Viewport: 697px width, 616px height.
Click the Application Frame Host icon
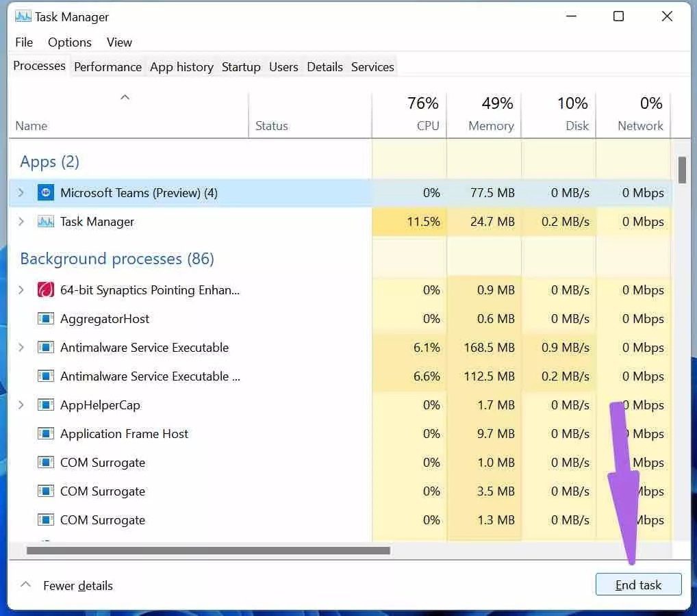point(46,433)
